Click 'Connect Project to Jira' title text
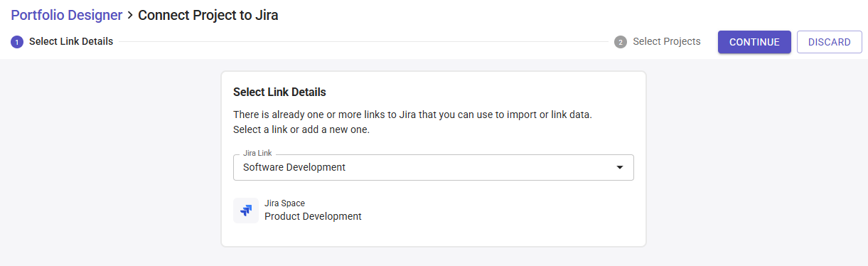Screen dimensions: 868x266 [208, 14]
